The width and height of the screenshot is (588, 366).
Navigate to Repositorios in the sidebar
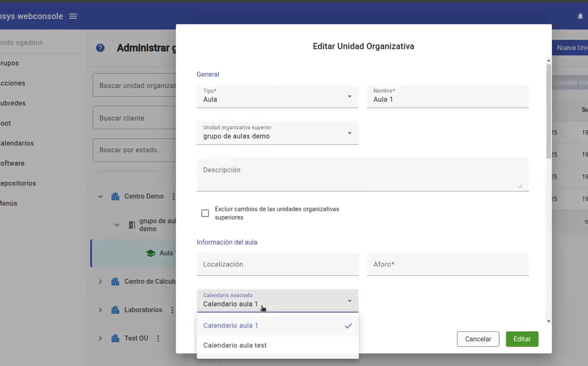click(x=18, y=183)
